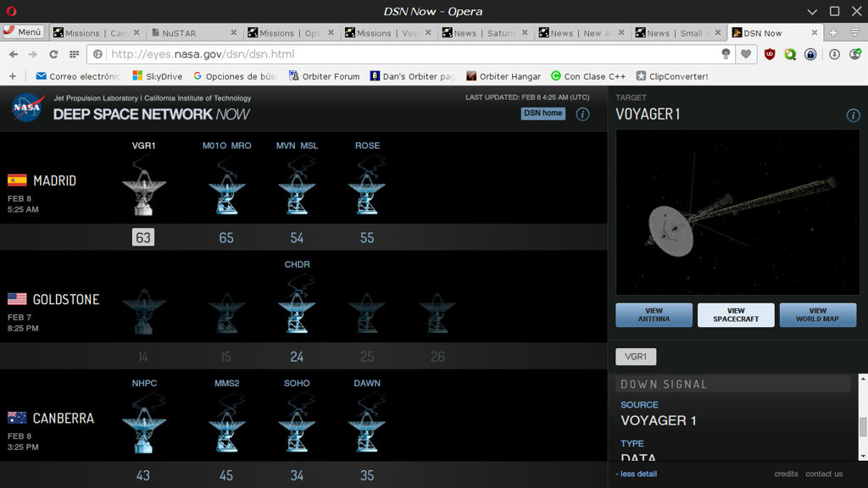Open lock extension icon in toolbar
The height and width of the screenshot is (488, 868).
810,54
